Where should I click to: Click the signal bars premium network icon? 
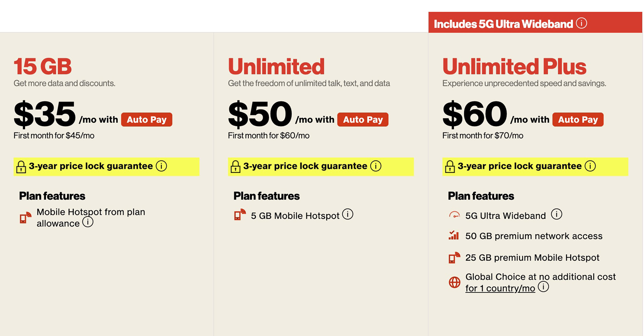[454, 235]
